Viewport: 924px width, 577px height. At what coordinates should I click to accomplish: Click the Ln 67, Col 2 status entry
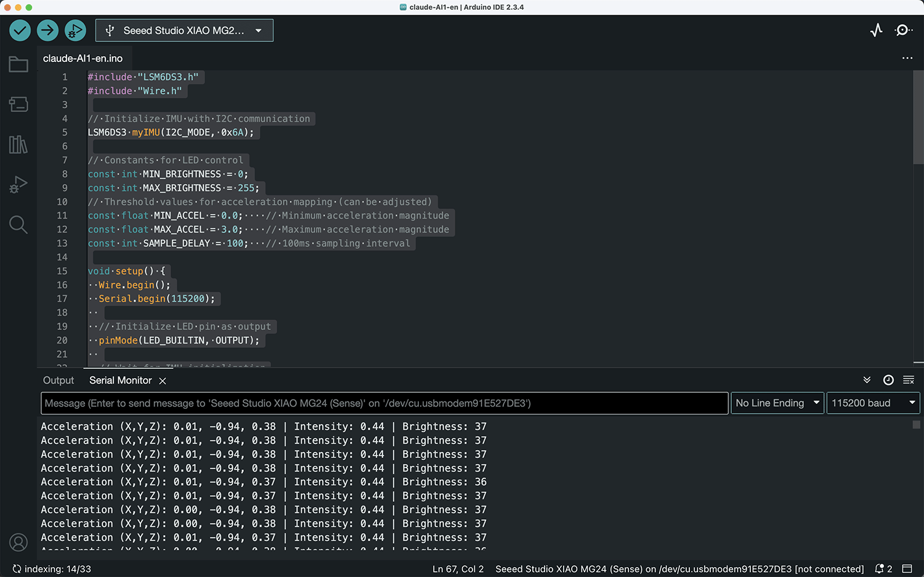(x=458, y=569)
